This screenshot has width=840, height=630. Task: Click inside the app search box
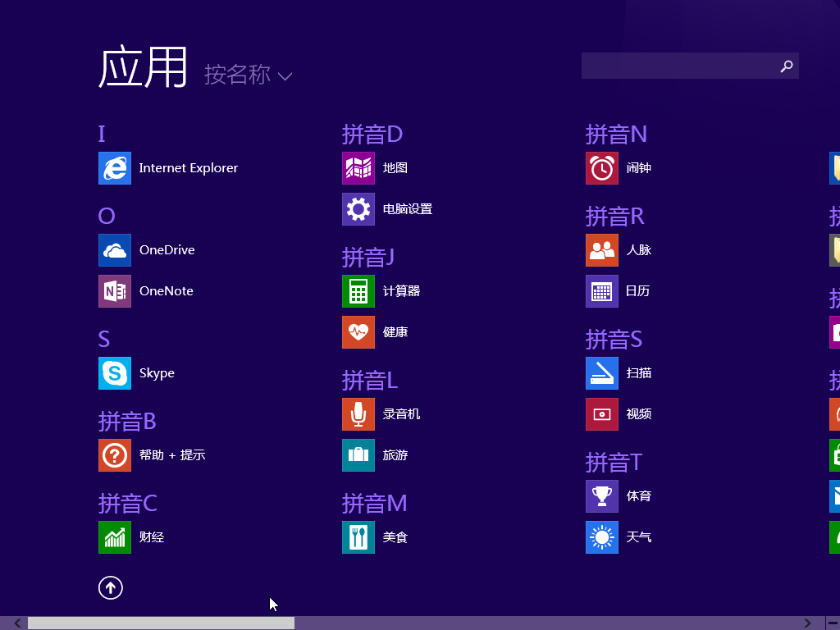[x=677, y=66]
